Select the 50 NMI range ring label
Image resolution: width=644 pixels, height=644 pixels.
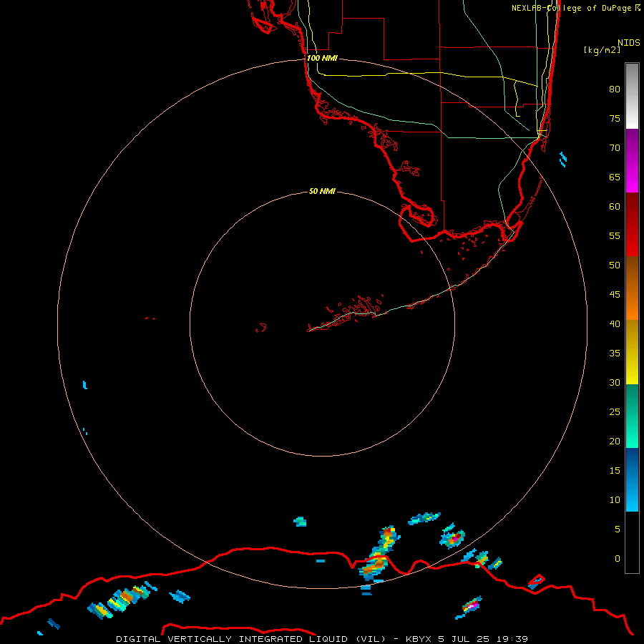click(x=322, y=191)
